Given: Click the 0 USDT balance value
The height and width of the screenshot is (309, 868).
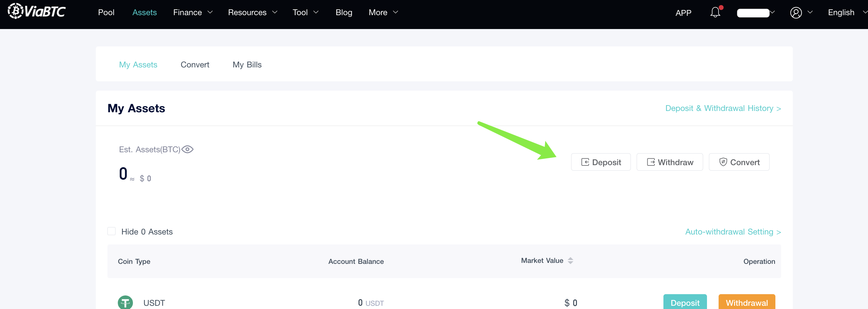Looking at the screenshot, I should pyautogui.click(x=371, y=303).
